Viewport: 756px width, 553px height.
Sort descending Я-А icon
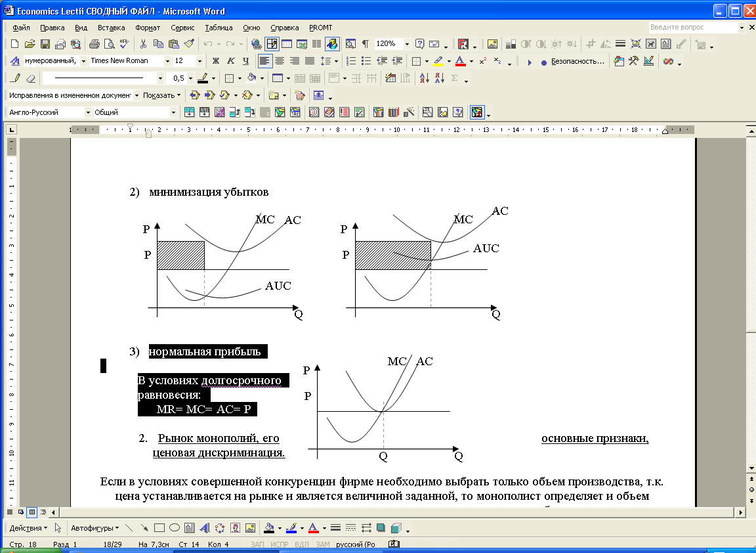click(x=439, y=78)
